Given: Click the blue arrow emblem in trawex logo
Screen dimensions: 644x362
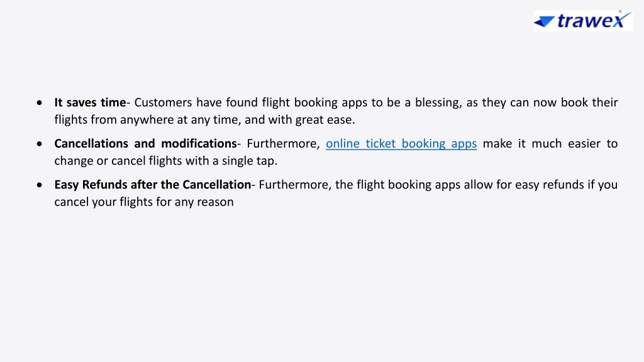Looking at the screenshot, I should coord(544,21).
